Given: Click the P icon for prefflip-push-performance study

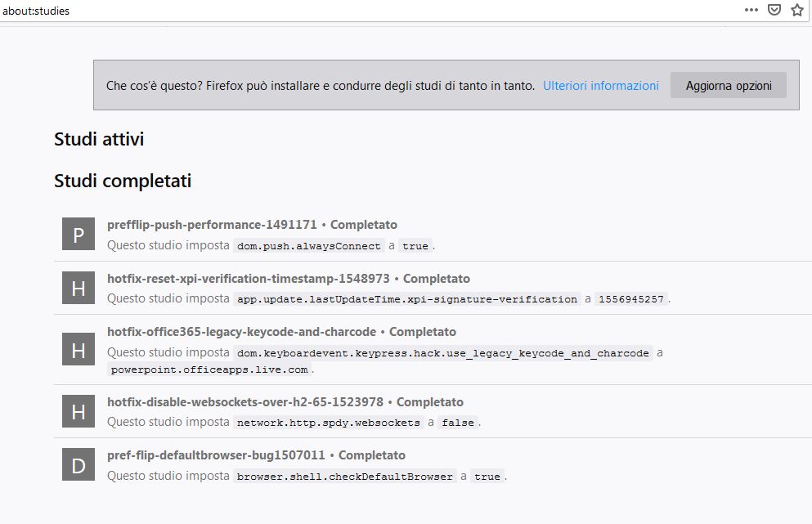Looking at the screenshot, I should (79, 234).
